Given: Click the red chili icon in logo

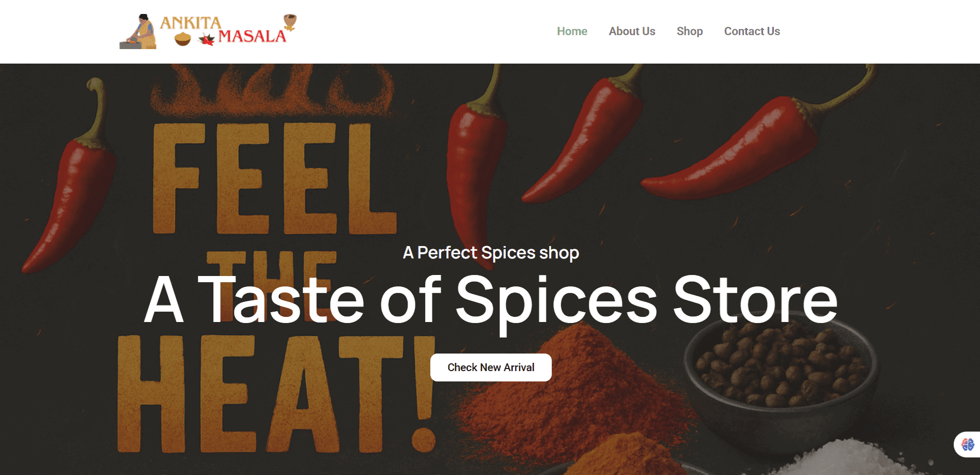Looking at the screenshot, I should click(207, 39).
